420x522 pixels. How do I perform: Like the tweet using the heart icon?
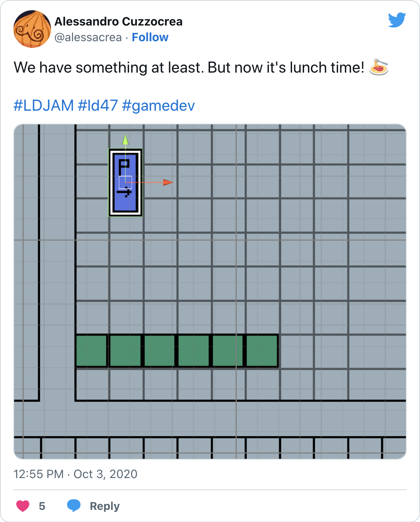(x=23, y=506)
